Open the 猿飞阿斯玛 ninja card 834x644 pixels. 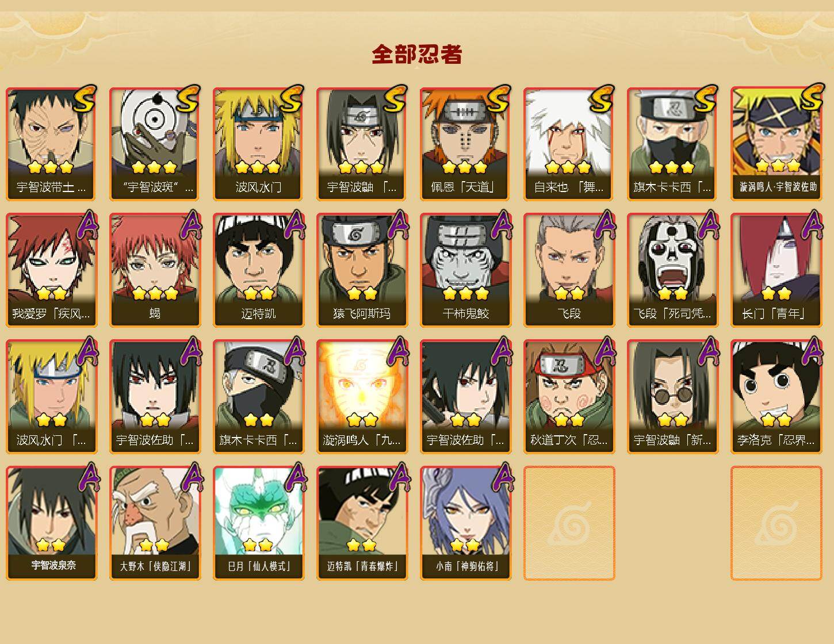tap(362, 270)
